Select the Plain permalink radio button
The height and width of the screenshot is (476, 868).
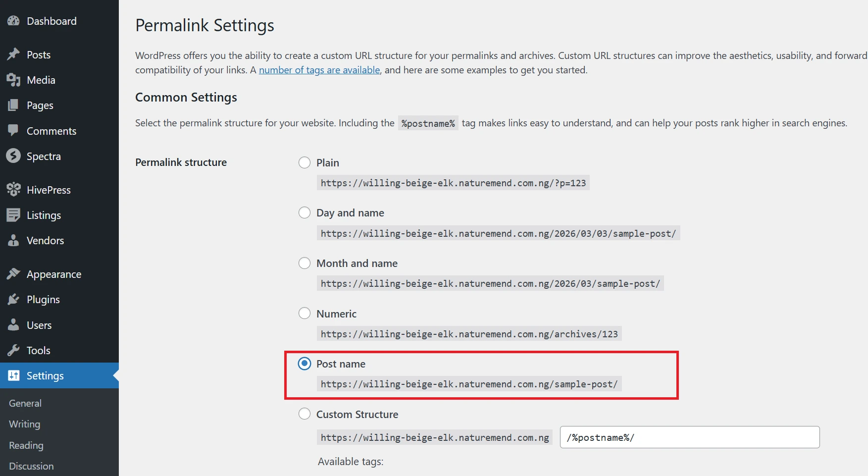click(305, 162)
